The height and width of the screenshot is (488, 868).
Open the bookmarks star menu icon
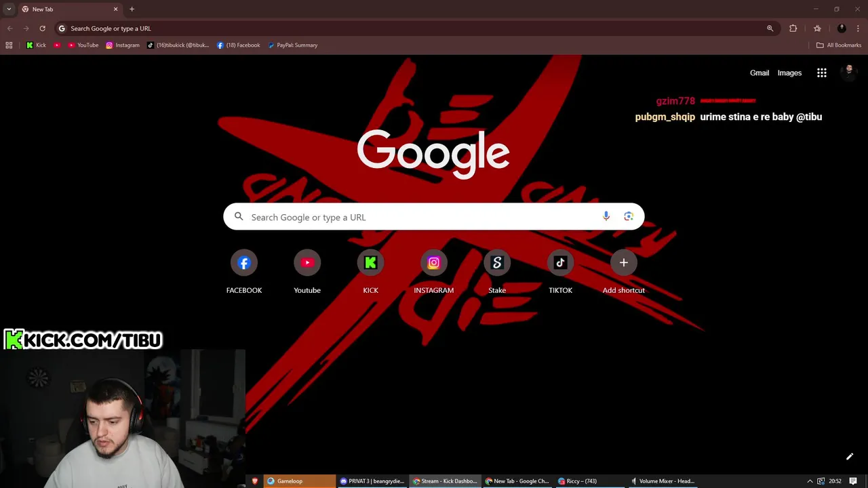coord(817,28)
